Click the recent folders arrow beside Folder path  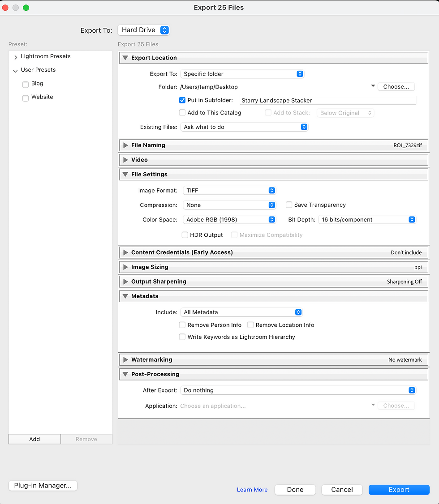pos(373,86)
